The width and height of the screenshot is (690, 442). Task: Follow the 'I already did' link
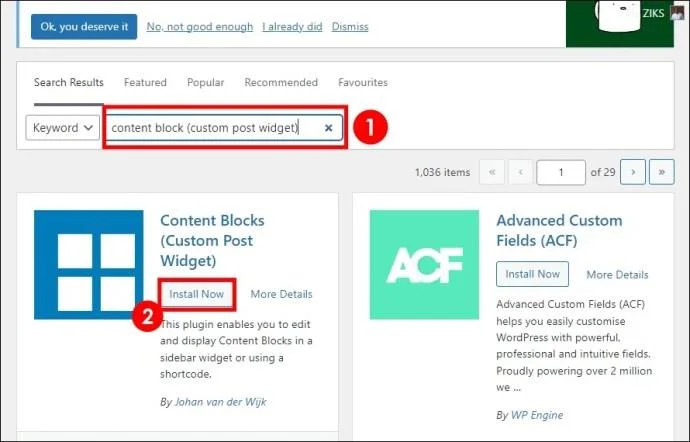click(x=292, y=26)
